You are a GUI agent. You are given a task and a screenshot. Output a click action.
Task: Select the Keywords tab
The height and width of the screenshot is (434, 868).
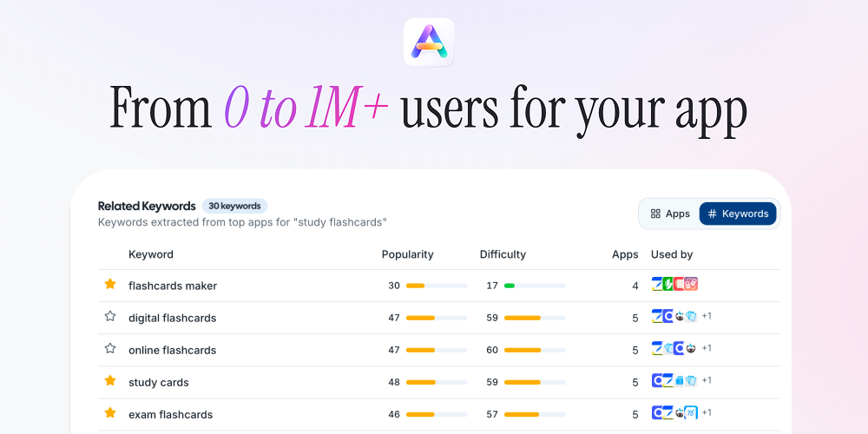[738, 214]
